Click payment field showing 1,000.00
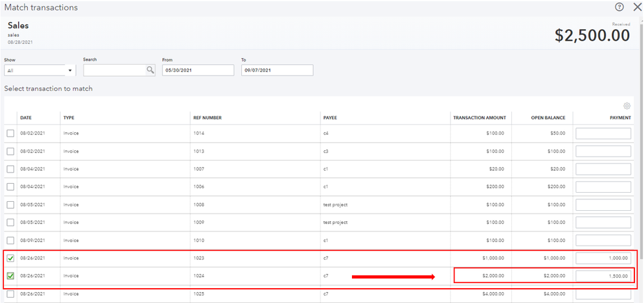This screenshot has width=644, height=303. 603,259
